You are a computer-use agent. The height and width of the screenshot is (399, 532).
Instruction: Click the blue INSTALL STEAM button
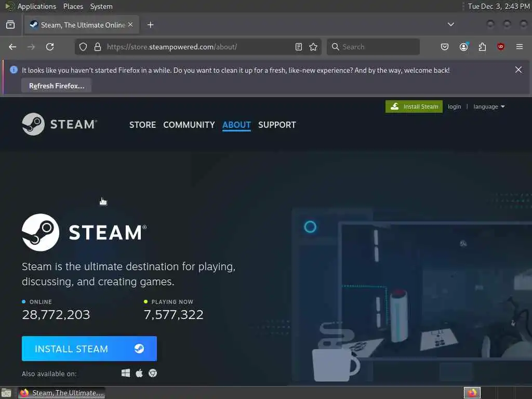(89, 349)
